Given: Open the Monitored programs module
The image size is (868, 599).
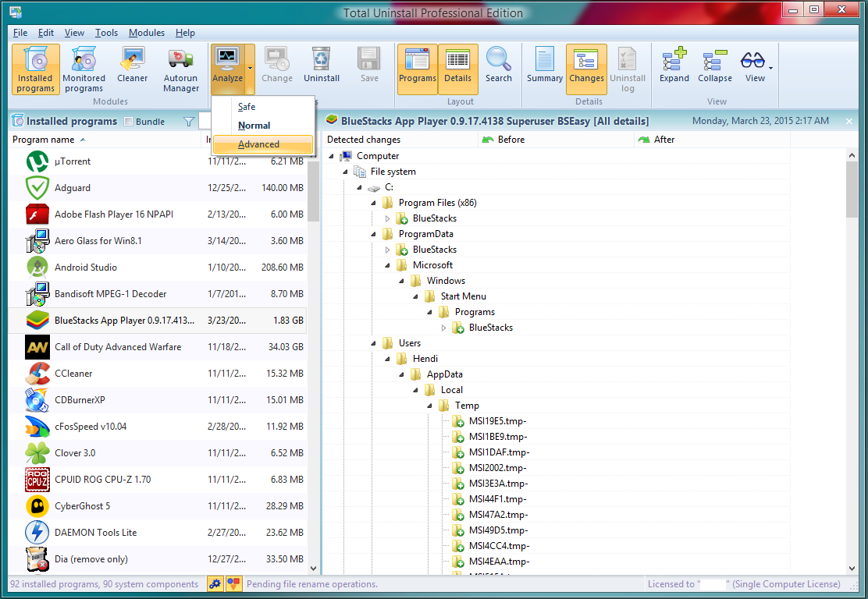Looking at the screenshot, I should click(x=84, y=69).
